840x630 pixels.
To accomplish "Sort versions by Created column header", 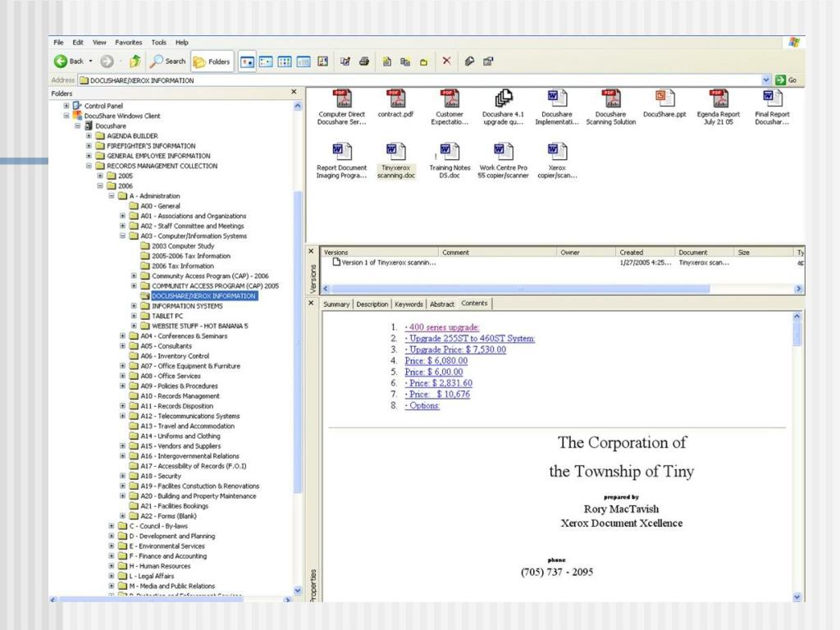I will 645,253.
